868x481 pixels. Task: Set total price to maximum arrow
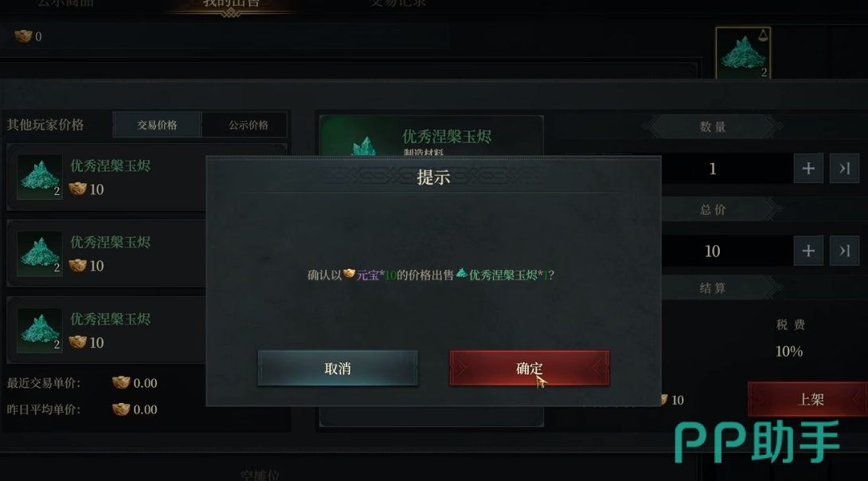[844, 251]
